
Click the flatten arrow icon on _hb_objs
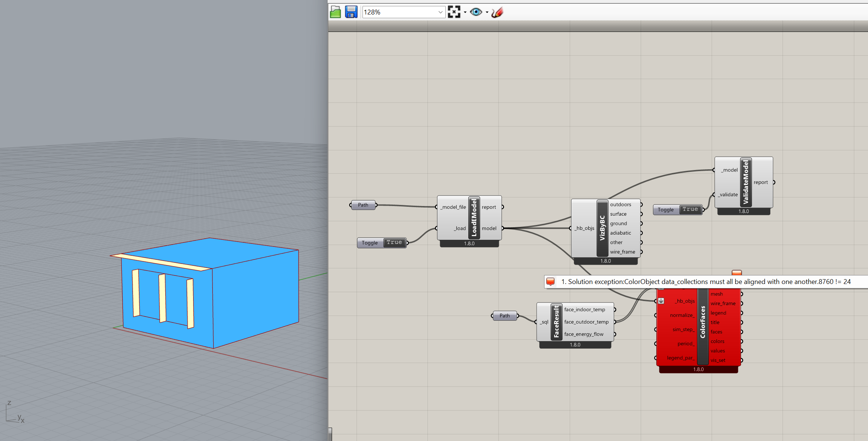click(x=661, y=301)
